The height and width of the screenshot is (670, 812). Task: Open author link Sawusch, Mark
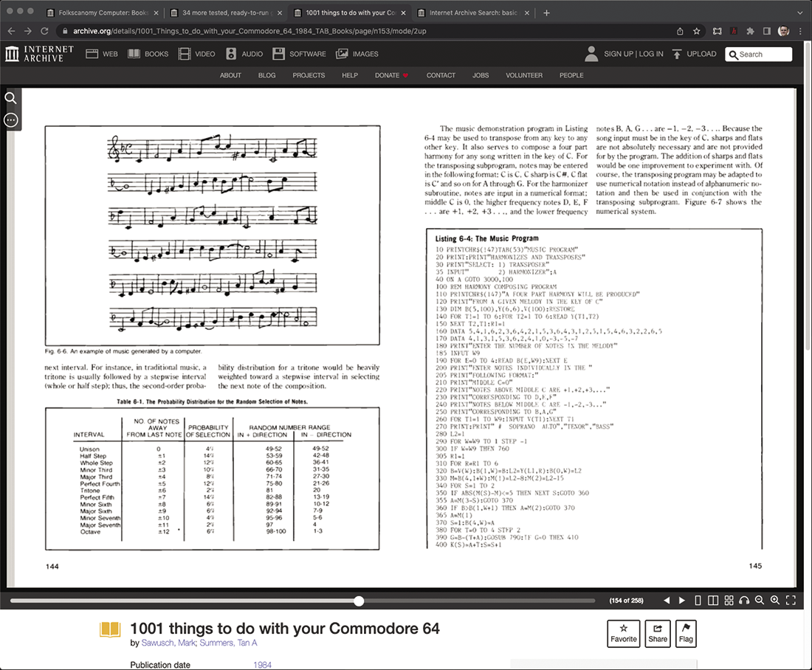click(x=168, y=643)
